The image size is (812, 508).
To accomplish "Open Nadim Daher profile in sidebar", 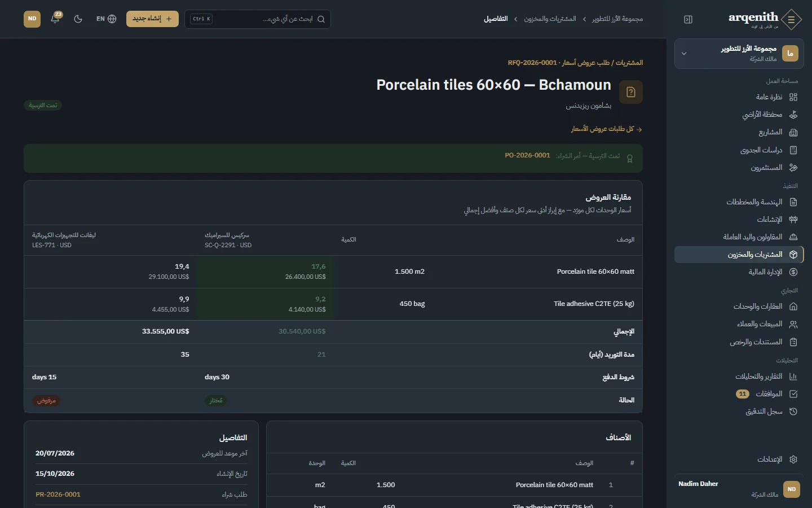I will point(739,489).
